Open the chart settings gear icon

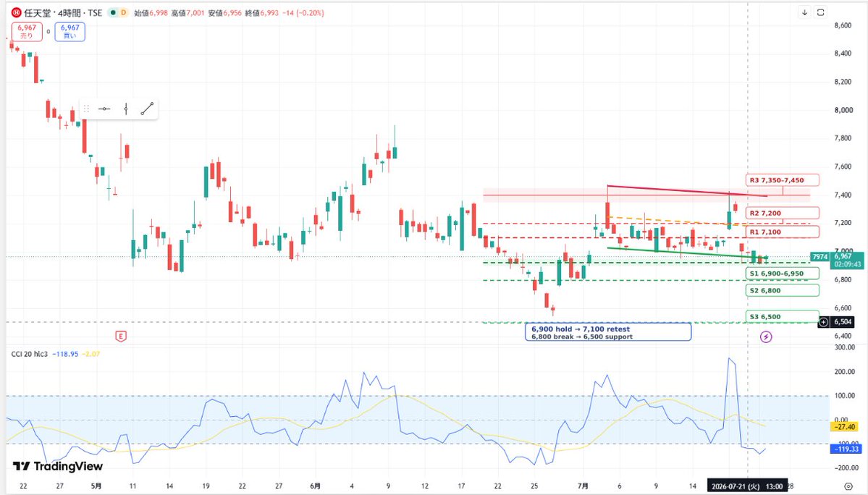tap(848, 486)
